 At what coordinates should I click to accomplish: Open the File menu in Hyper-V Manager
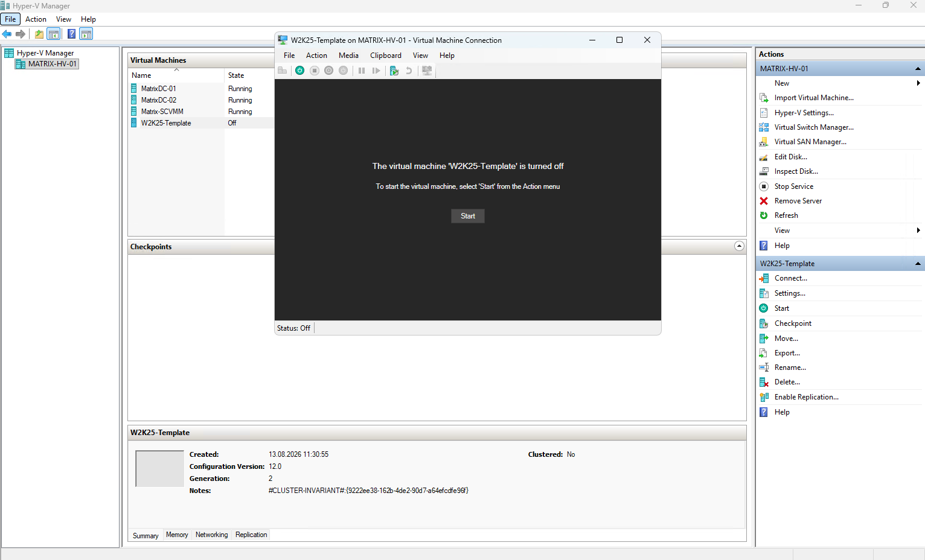click(10, 19)
